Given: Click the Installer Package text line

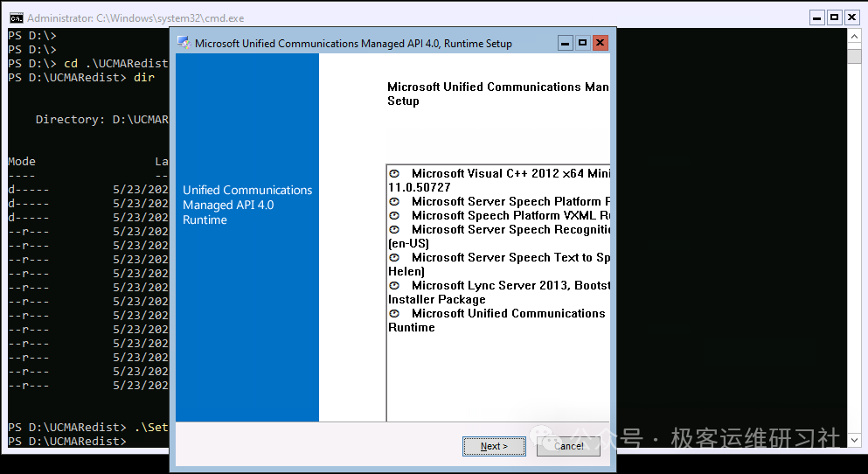Looking at the screenshot, I should click(437, 300).
